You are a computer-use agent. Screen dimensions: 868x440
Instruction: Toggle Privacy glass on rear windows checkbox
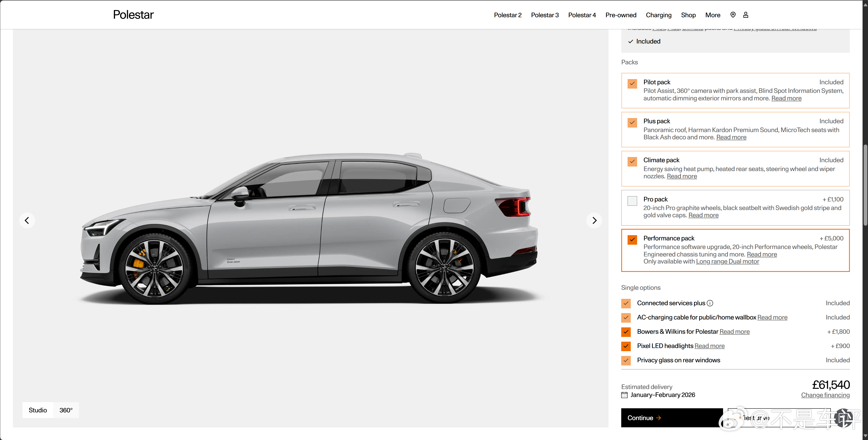tap(626, 360)
